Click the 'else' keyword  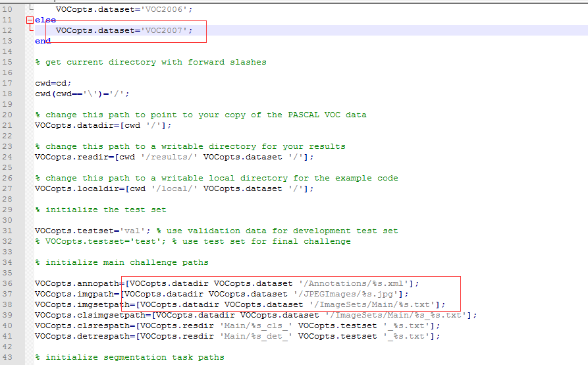pyautogui.click(x=45, y=20)
